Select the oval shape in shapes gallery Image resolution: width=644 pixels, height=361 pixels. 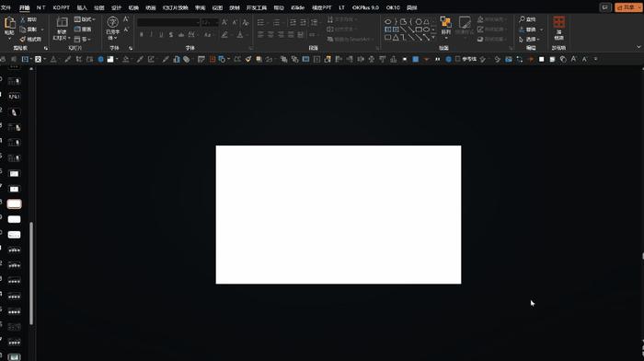coord(387,21)
